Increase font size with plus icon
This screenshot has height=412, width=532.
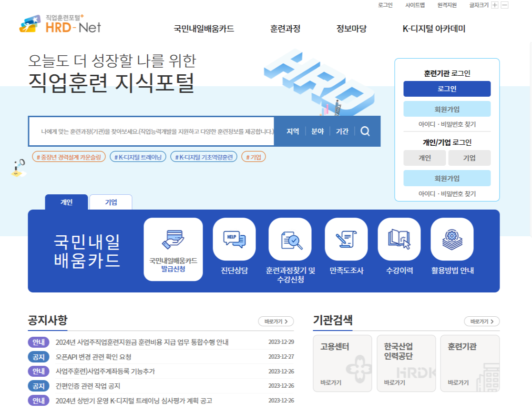(x=495, y=5)
